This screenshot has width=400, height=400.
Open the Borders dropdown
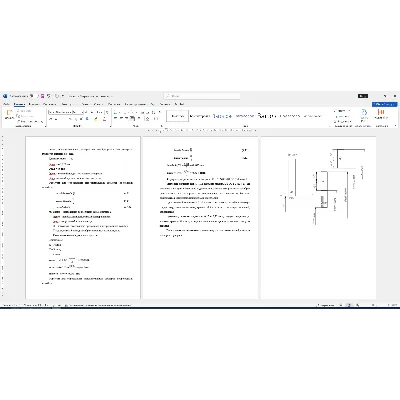155,119
